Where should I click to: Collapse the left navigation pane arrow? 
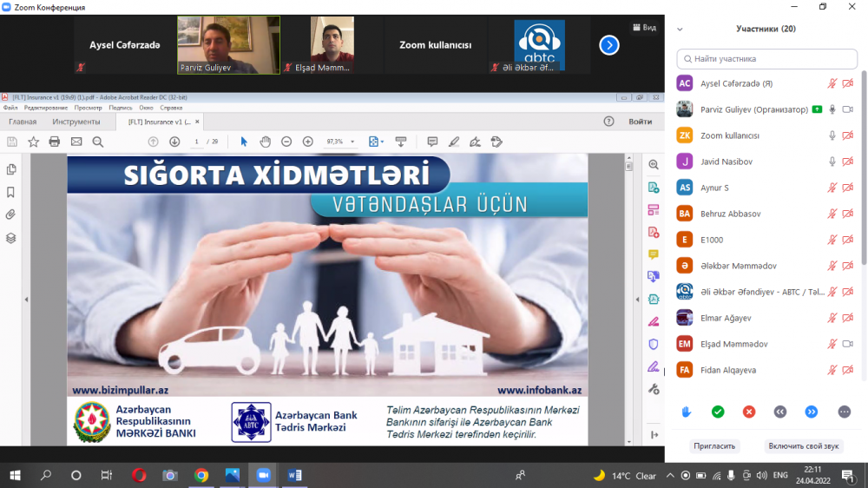point(26,300)
